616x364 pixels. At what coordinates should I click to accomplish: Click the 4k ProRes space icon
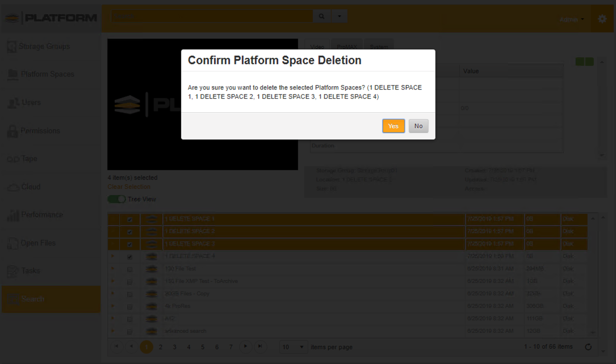tap(151, 306)
